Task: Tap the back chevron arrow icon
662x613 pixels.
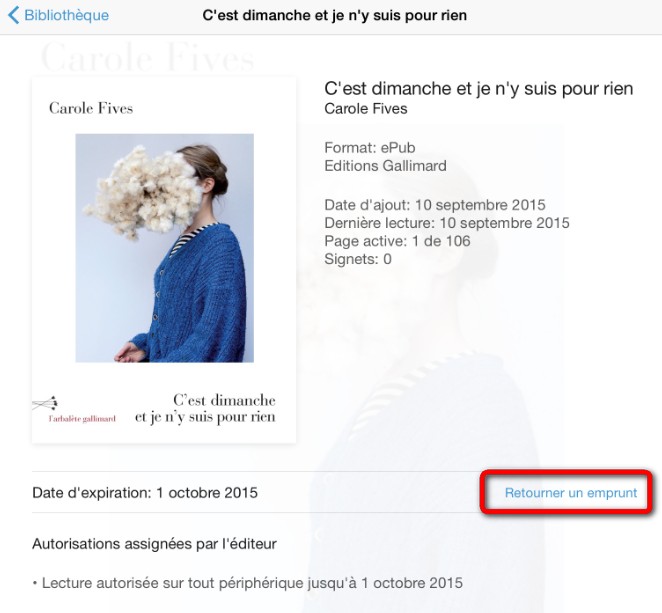Action: [14, 15]
